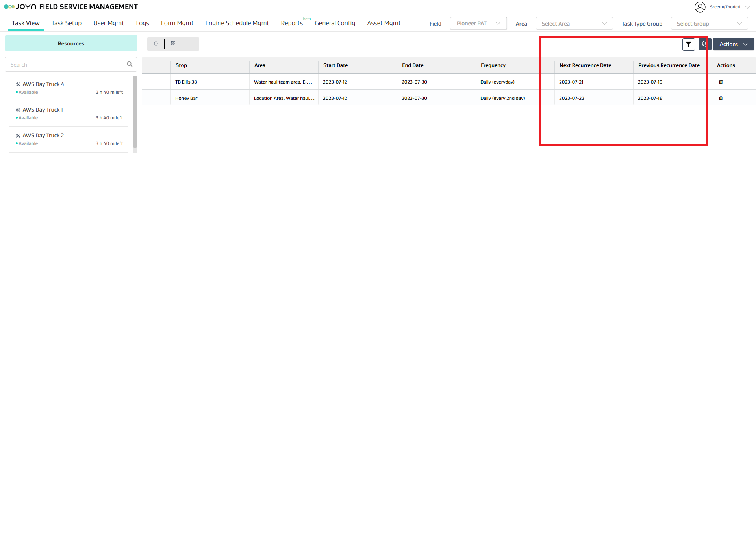This screenshot has height=558, width=756.
Task: Switch to map pin view
Action: click(x=156, y=44)
